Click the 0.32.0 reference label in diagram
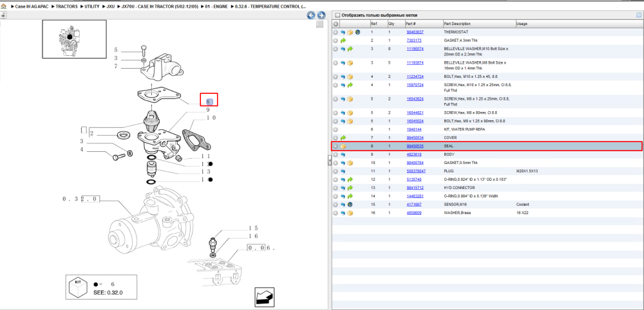Viewport: 644px width, 310px height. click(81, 199)
